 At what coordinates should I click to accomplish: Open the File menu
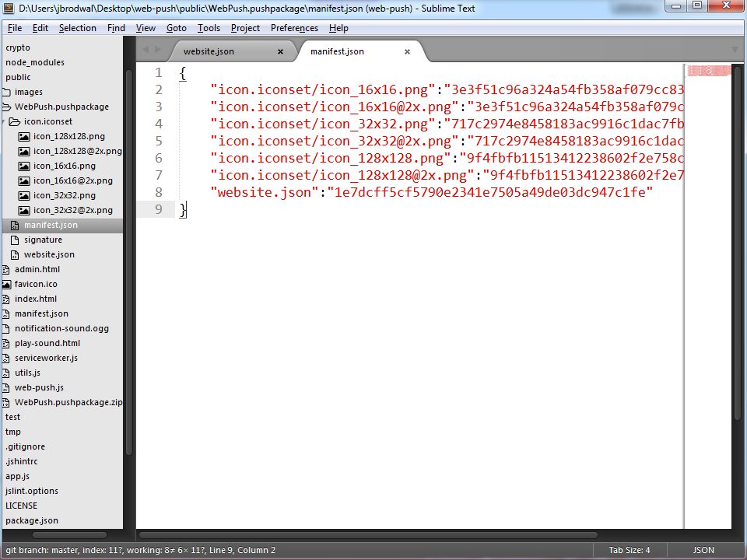15,28
